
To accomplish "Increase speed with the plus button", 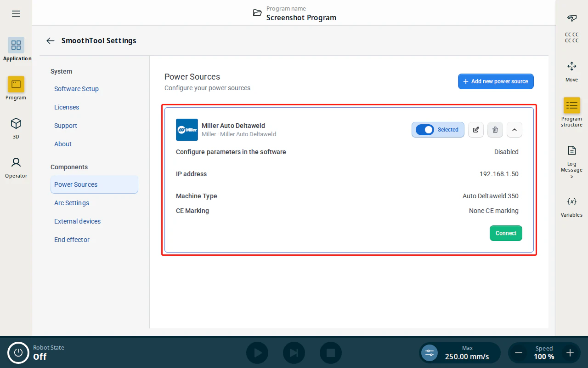I will 570,353.
